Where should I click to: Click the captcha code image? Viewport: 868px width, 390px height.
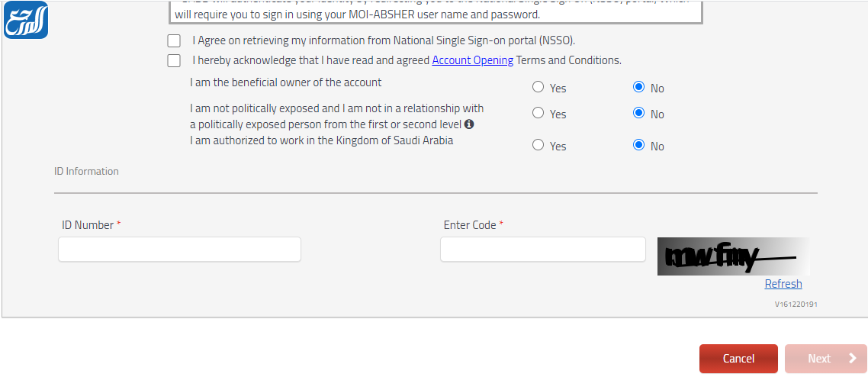point(733,256)
